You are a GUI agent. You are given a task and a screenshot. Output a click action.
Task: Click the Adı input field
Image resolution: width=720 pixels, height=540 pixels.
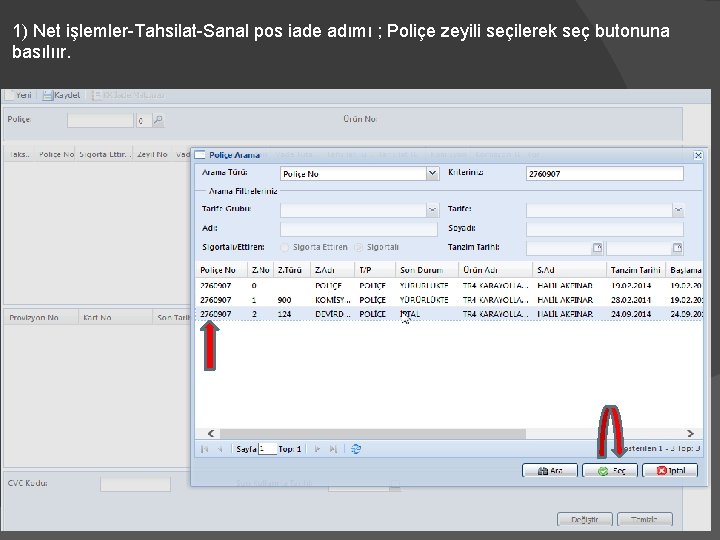[359, 229]
